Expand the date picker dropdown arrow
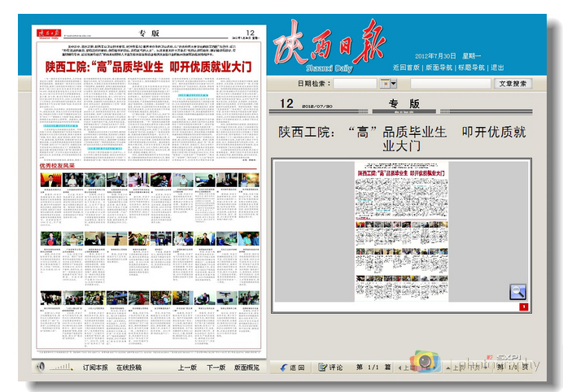Screen dimensions: 563x392 [394, 83]
